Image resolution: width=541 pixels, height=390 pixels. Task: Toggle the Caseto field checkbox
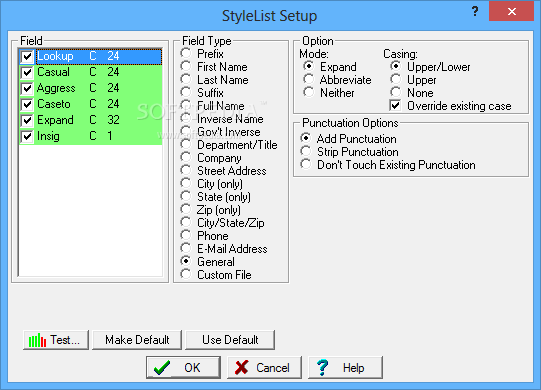tap(27, 104)
